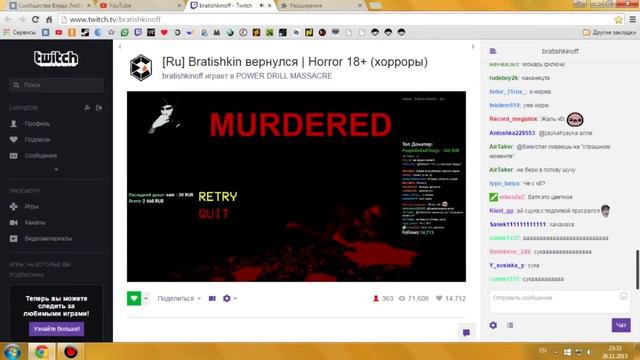
Task: Click the chat rooms icon at the chat header
Action: click(x=493, y=51)
